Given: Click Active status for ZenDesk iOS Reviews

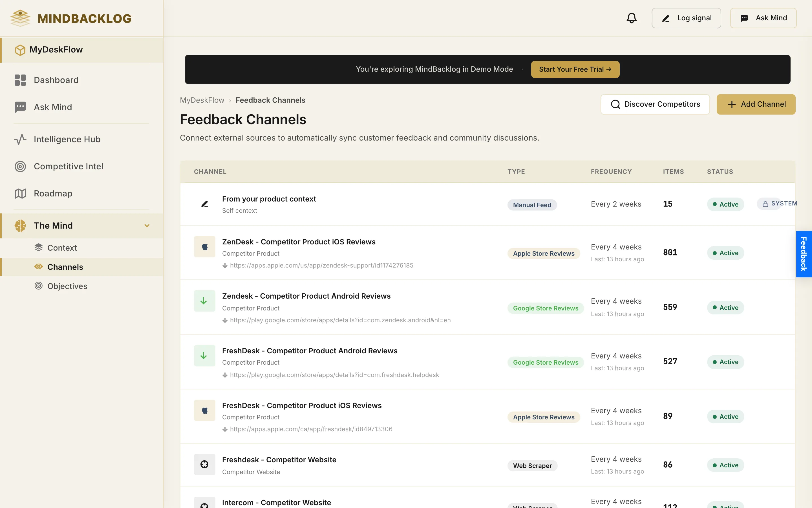Looking at the screenshot, I should [x=725, y=253].
